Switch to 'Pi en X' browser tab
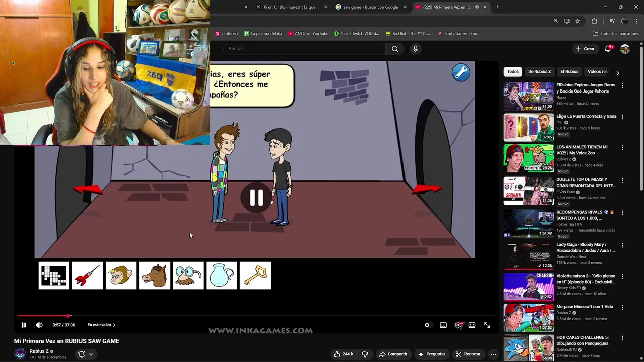The height and width of the screenshot is (362, 644). pyautogui.click(x=291, y=7)
